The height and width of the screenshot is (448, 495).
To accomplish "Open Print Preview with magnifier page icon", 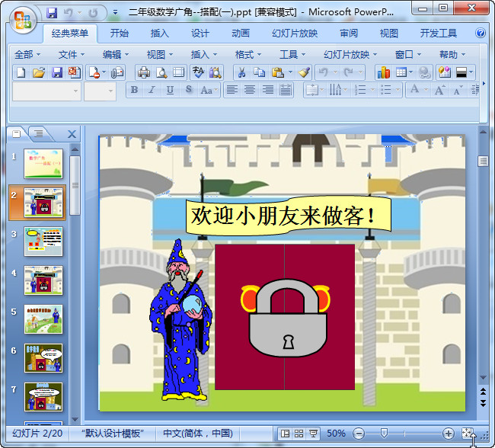I will click(161, 72).
